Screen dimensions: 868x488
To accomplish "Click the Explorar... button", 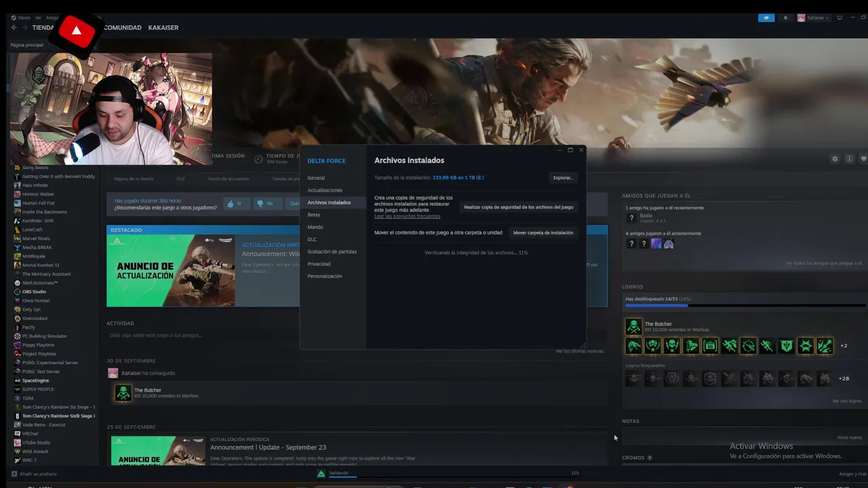I will click(x=563, y=178).
